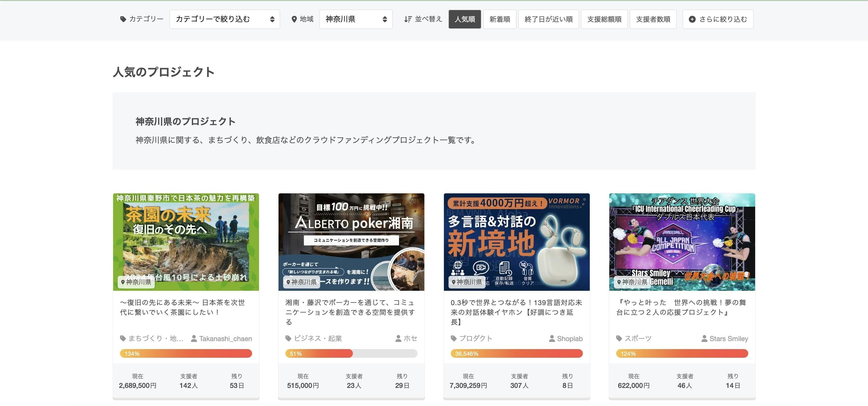Open the ALBERTO poker湘南 project title link
The height and width of the screenshot is (406, 868).
pos(350,312)
